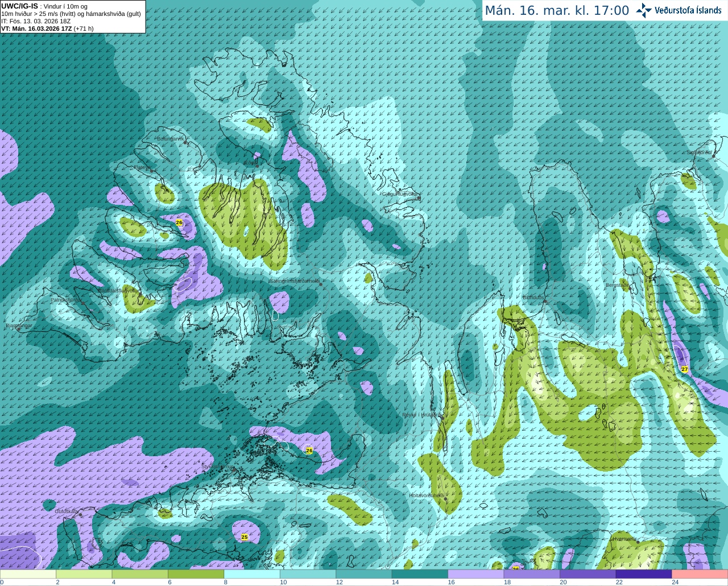Click the legend scale value 16
The width and height of the screenshot is (728, 586).
coord(451,582)
